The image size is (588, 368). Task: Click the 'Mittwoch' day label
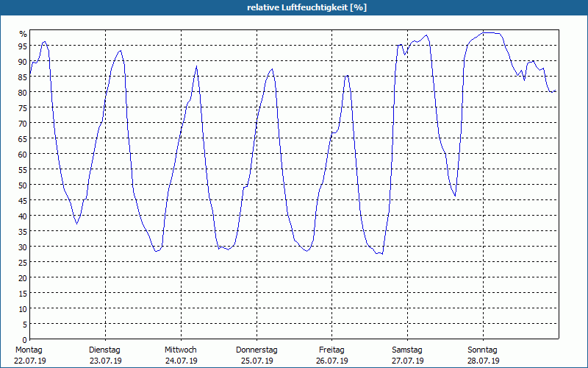[181, 350]
